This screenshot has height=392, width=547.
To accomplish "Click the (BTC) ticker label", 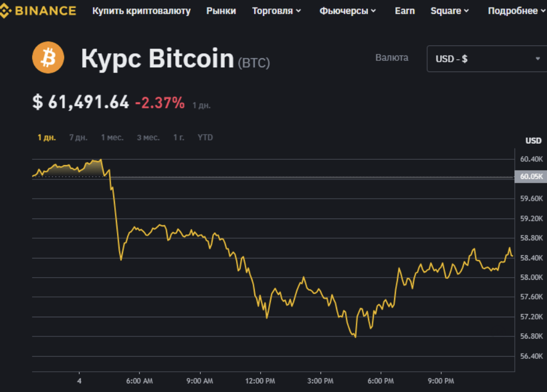I will pyautogui.click(x=254, y=63).
